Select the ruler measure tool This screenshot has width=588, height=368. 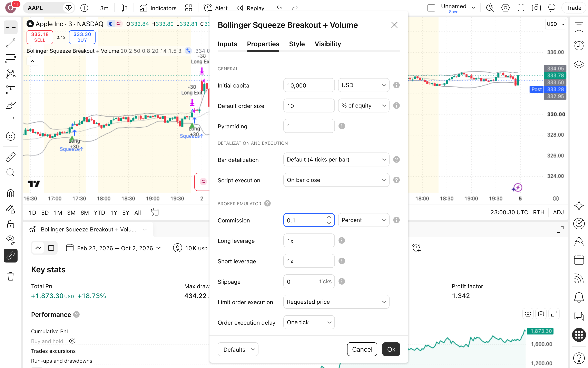(10, 157)
